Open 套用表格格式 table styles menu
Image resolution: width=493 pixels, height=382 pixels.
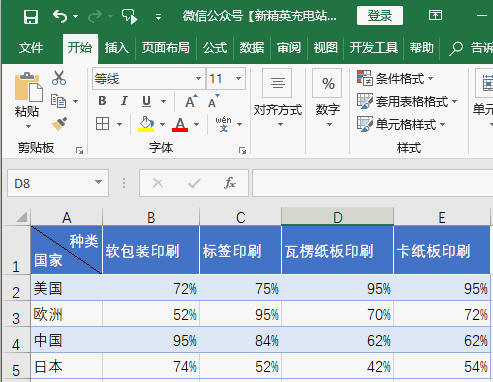point(407,101)
